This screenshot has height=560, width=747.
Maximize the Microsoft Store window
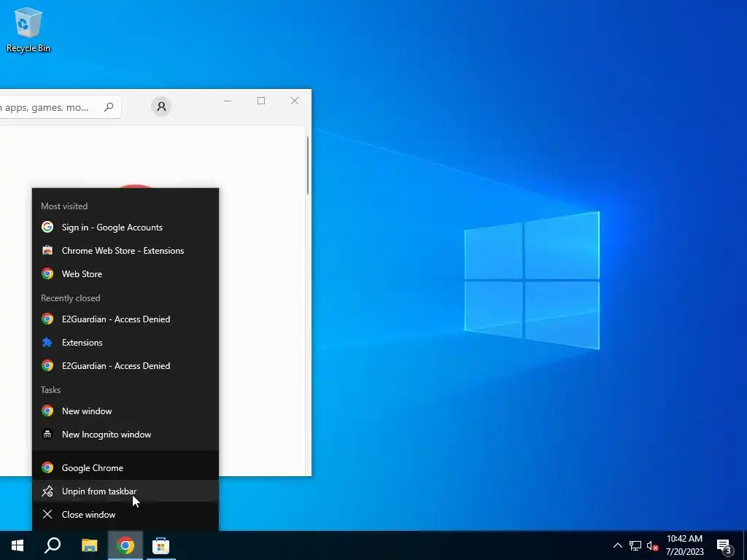[261, 101]
